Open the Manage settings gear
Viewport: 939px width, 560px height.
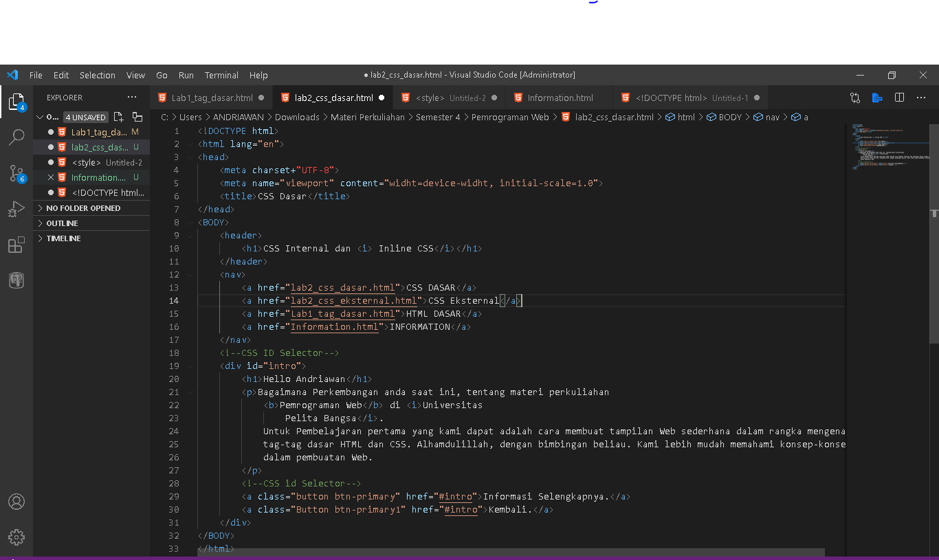pos(16,537)
